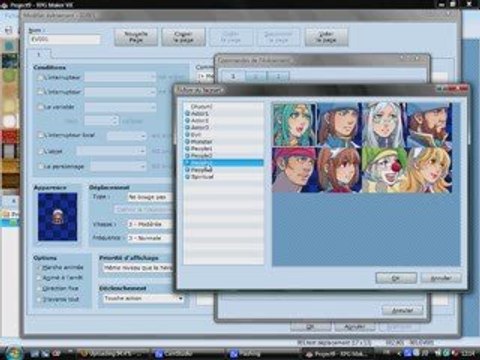Open the Le personnage actor dropdown
480x360 pixels.
tap(118, 166)
